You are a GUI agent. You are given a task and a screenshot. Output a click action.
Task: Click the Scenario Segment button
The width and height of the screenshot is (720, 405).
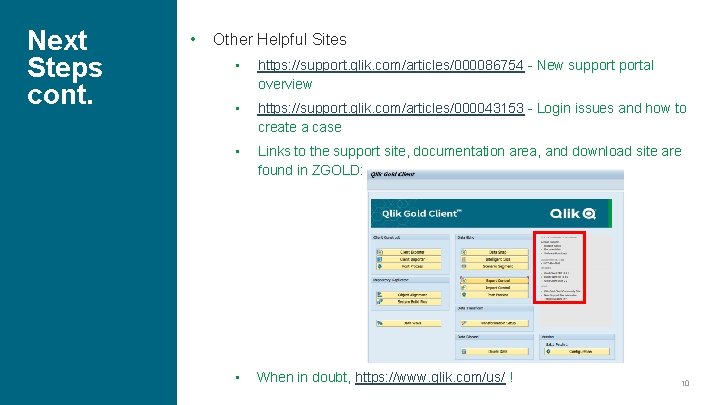[x=495, y=266]
